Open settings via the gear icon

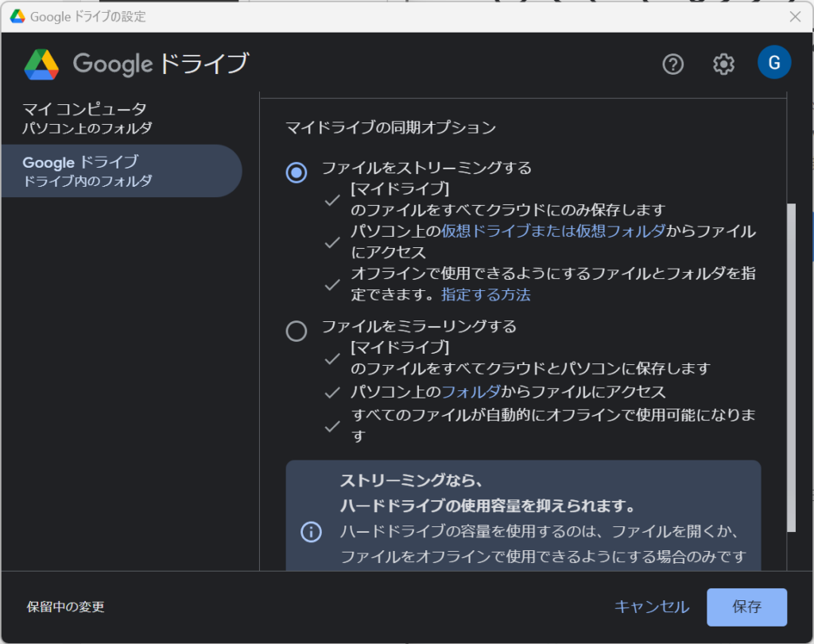(723, 64)
